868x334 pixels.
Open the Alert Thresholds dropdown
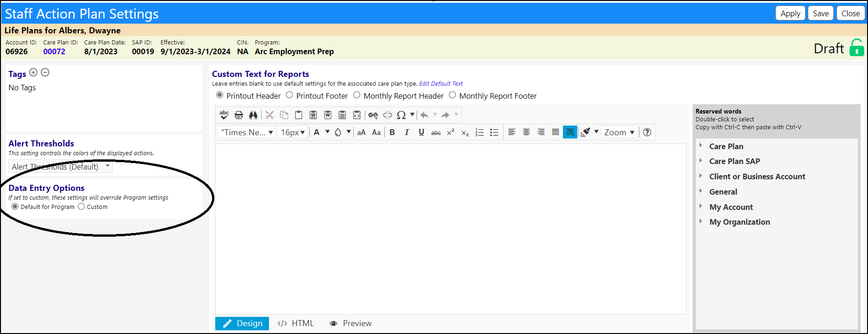point(60,167)
